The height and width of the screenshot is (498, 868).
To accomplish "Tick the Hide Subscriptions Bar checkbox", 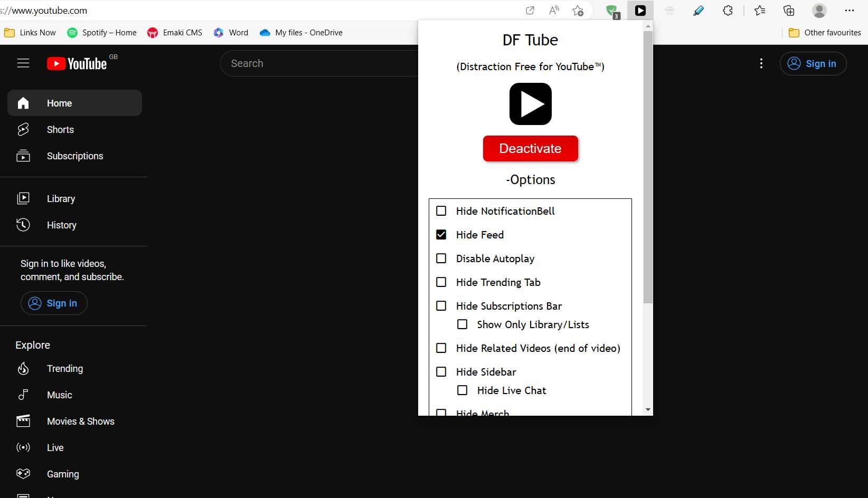I will 441,306.
